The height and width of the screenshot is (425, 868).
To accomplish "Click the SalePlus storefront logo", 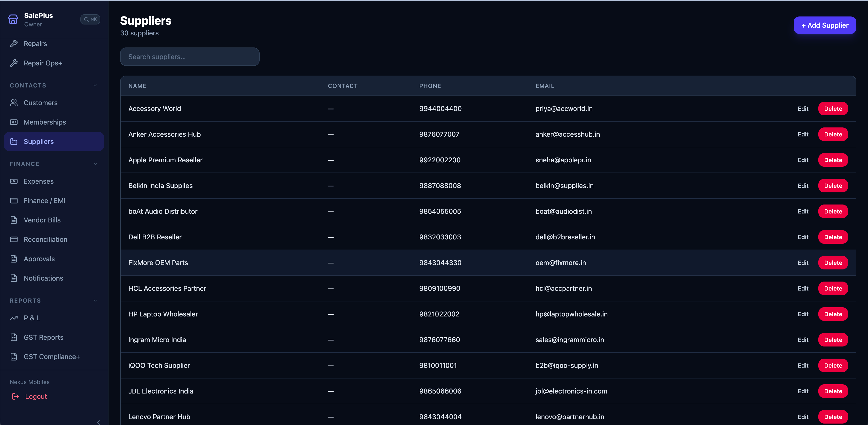I will (x=13, y=19).
